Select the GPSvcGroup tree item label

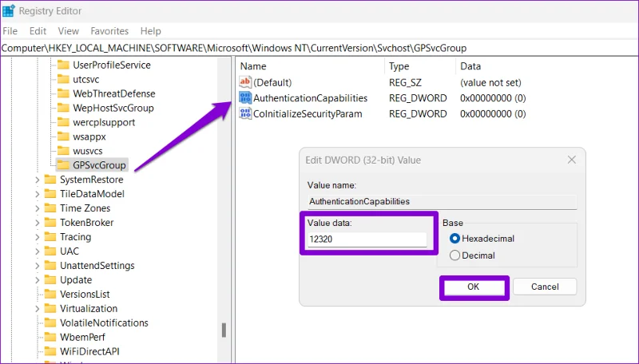point(99,165)
